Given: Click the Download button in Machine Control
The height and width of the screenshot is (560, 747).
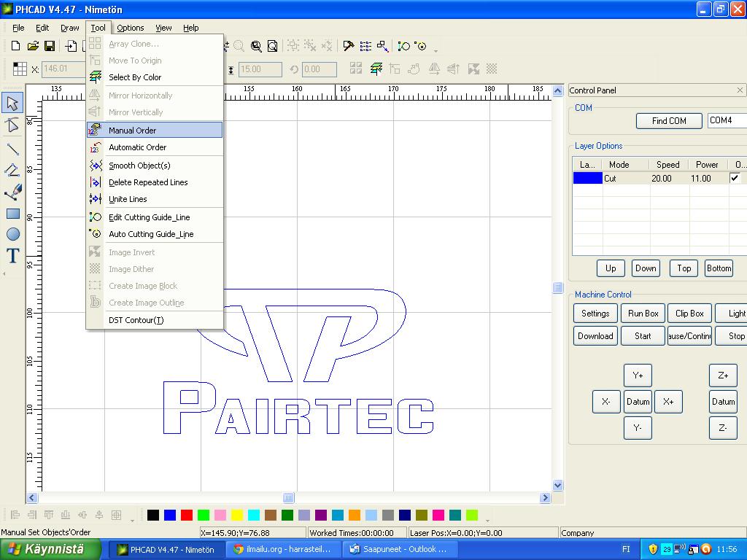Looking at the screenshot, I should 595,336.
